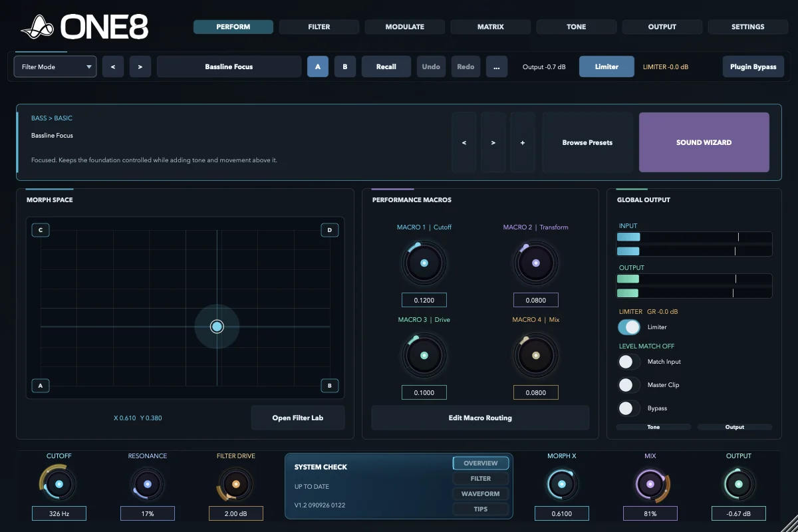Click the Macro 3 Drive knob
This screenshot has height=532, width=798.
click(x=424, y=355)
